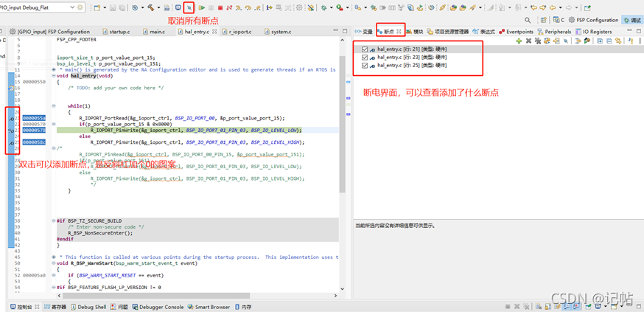Viewport: 644px width, 312px height.
Task: Switch to the startup.c editor tab
Action: [118, 32]
